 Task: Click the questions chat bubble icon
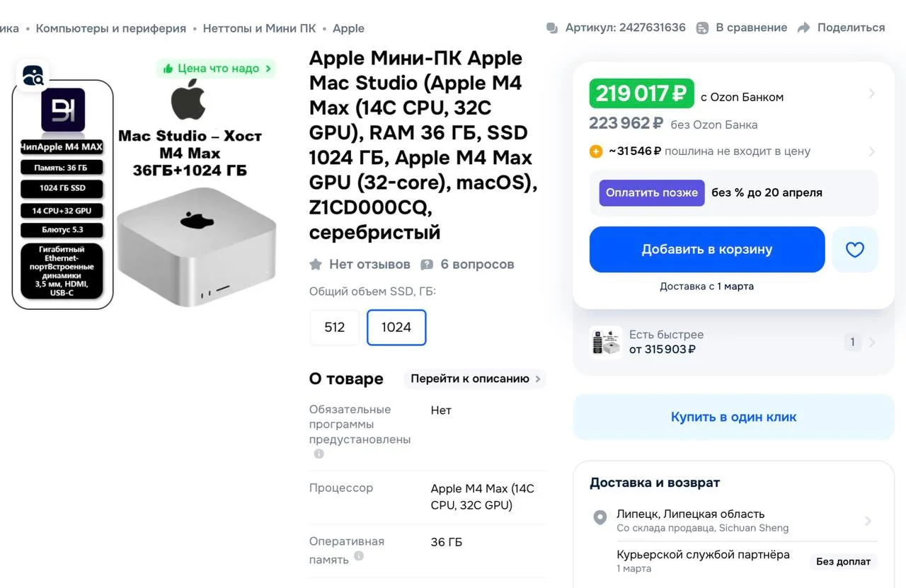(427, 265)
